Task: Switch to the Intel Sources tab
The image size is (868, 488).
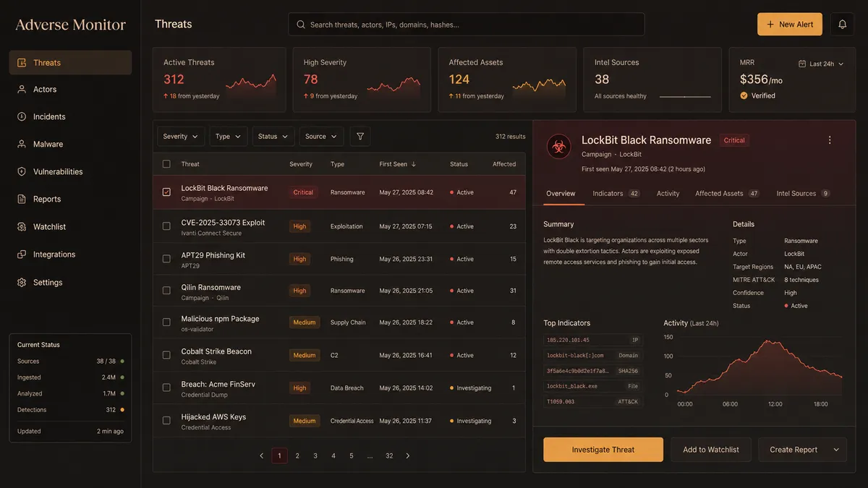Action: click(x=803, y=194)
